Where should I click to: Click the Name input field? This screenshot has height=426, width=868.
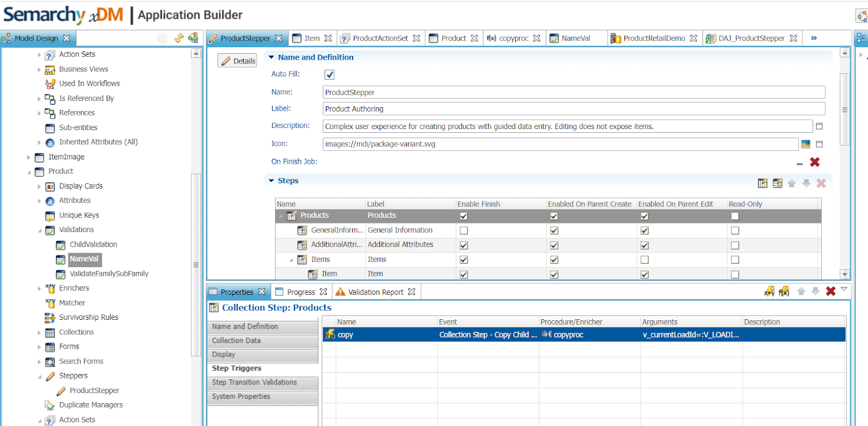tap(574, 92)
